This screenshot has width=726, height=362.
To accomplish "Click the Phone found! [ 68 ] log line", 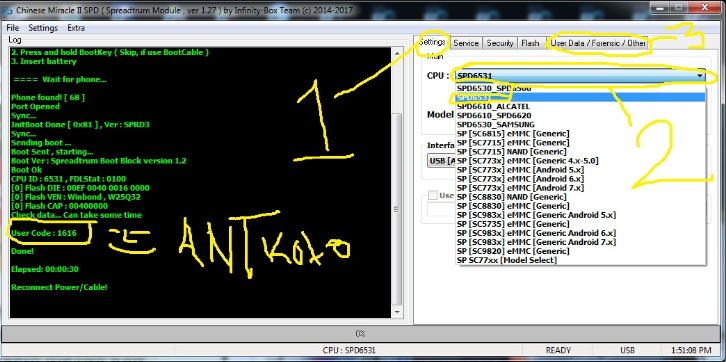I will click(48, 97).
